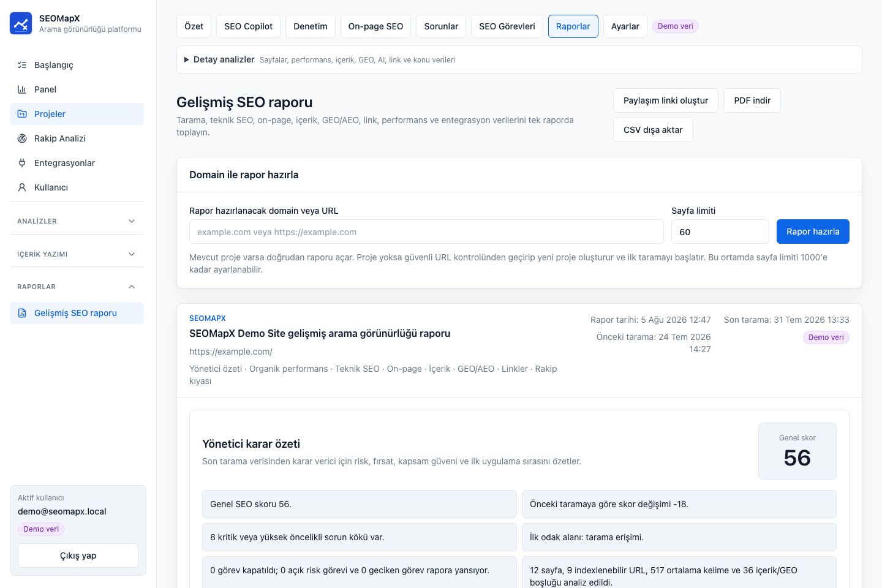Viewport: 882px width, 588px height.
Task: Select Gelişmiş SEO raporu in the sidebar
Action: [77, 313]
